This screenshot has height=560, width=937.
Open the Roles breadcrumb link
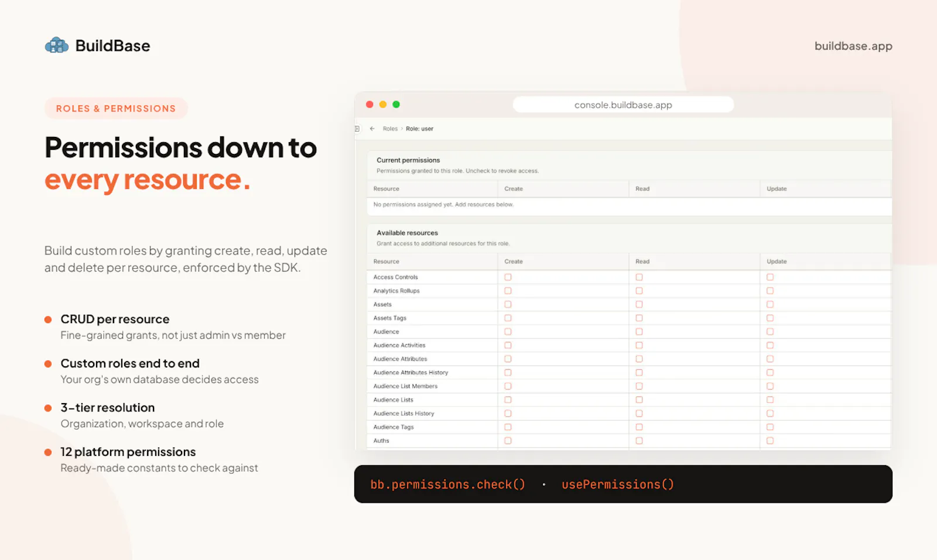(390, 129)
